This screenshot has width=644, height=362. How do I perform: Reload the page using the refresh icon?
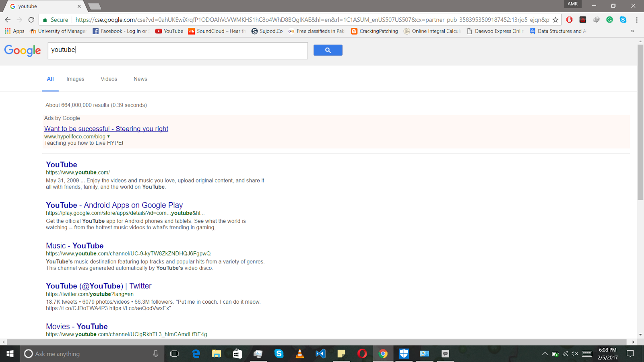click(x=31, y=20)
